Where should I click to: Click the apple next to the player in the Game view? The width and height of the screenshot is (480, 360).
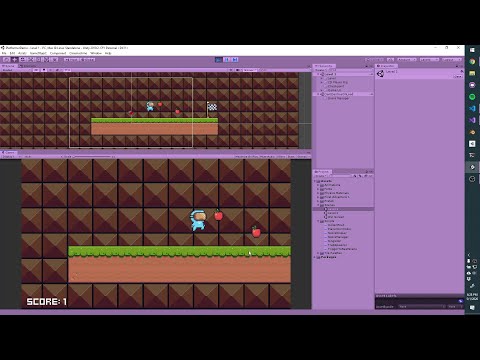(x=218, y=215)
